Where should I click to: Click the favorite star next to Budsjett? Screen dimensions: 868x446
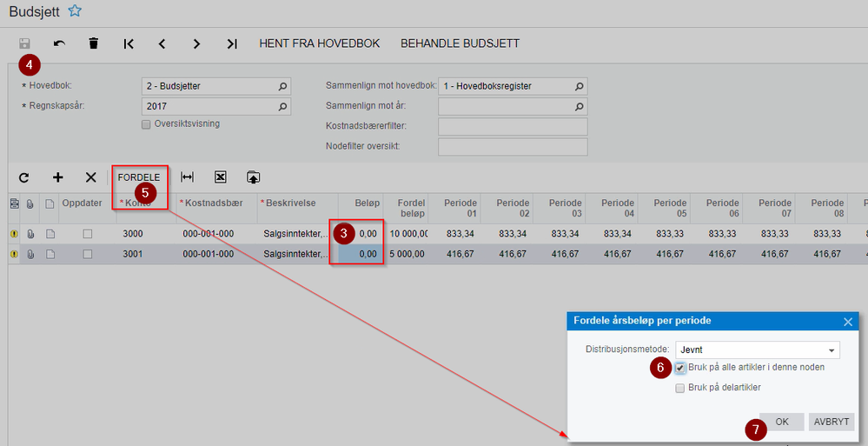pos(75,10)
